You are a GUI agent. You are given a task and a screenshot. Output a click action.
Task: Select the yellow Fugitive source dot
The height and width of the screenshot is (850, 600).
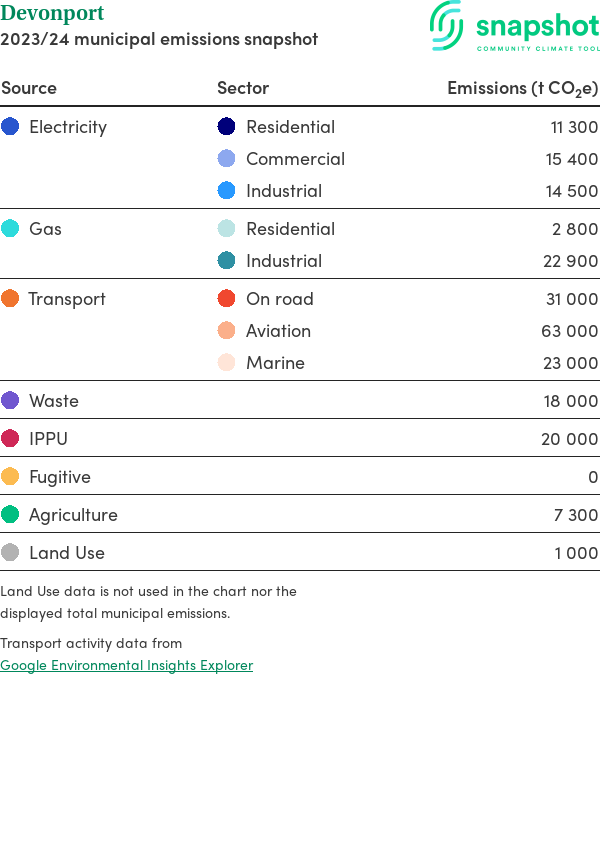point(10,477)
